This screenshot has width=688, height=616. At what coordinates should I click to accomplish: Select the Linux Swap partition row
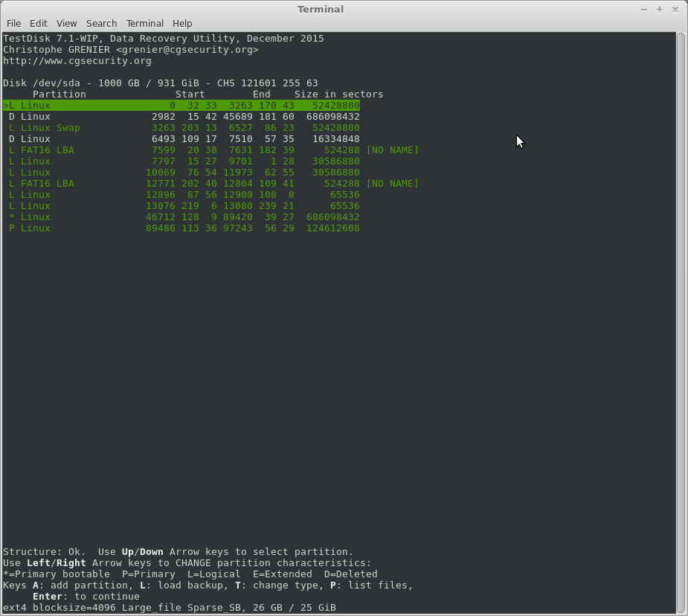point(181,128)
